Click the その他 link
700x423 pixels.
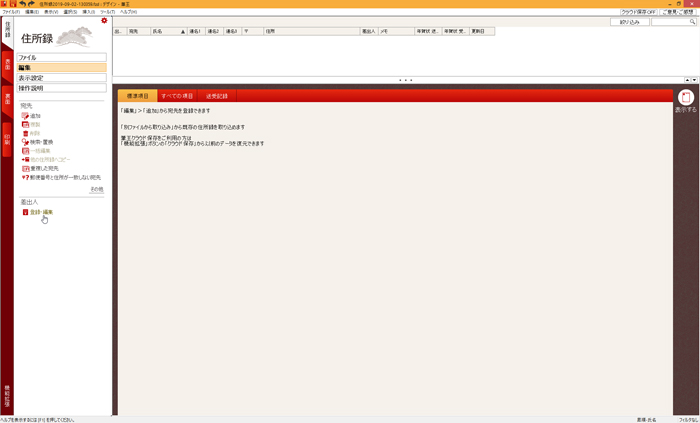point(96,189)
